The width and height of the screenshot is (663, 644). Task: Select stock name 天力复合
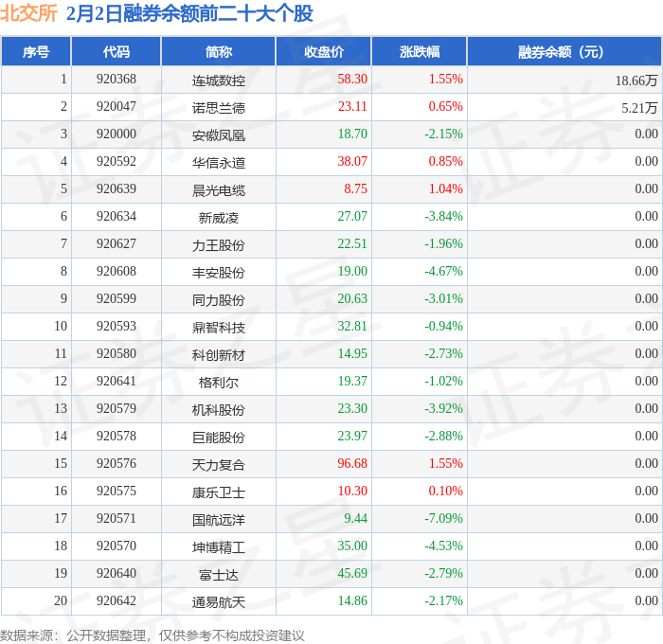click(x=218, y=465)
